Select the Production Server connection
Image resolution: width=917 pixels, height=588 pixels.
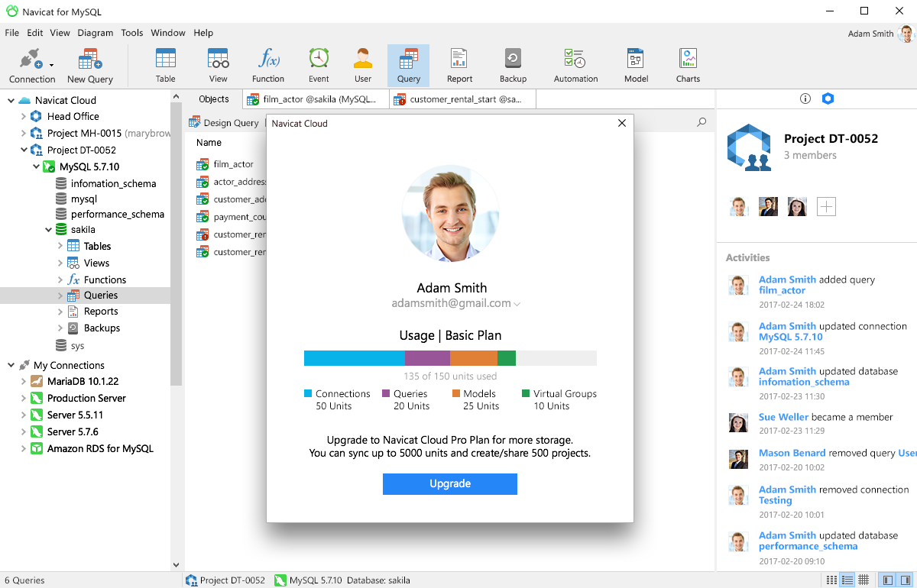[86, 399]
